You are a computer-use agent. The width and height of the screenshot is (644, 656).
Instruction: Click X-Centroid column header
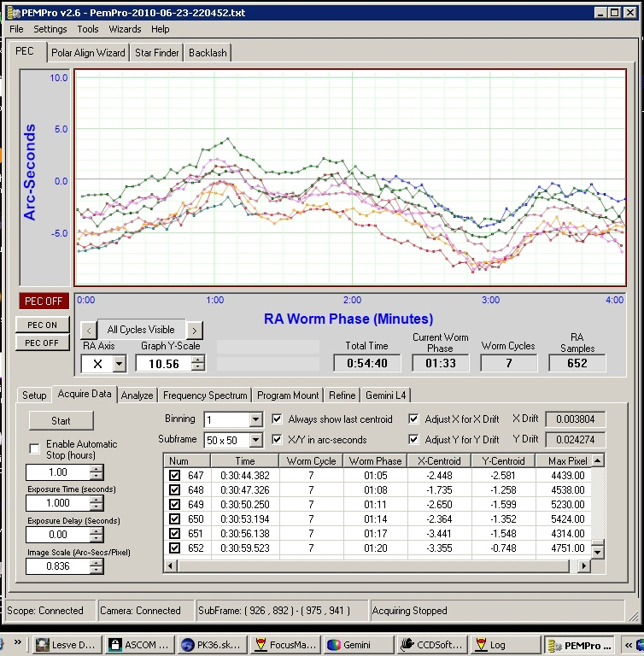point(439,460)
